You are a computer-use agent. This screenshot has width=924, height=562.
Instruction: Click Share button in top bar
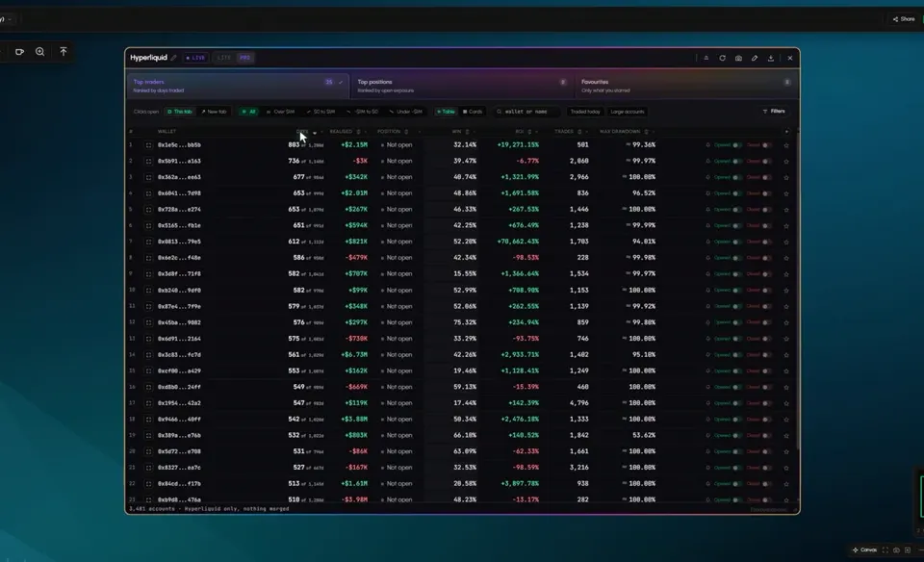(x=904, y=19)
